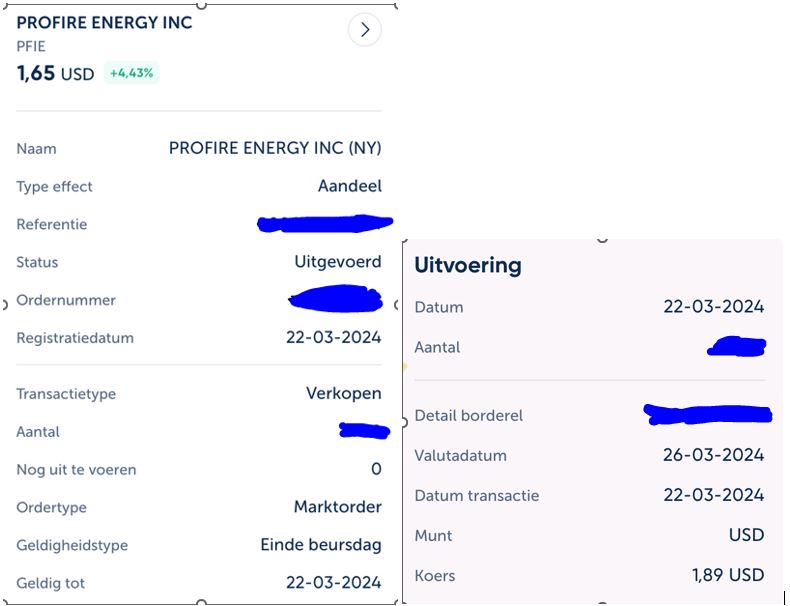
Task: Select the PROFIRE ENERGY INC (NY) name value
Action: tap(275, 148)
